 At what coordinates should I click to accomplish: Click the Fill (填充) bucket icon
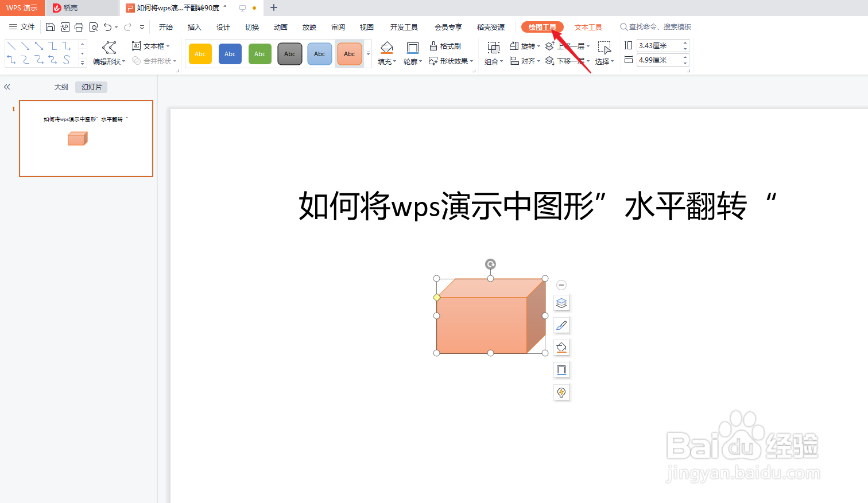(x=387, y=48)
